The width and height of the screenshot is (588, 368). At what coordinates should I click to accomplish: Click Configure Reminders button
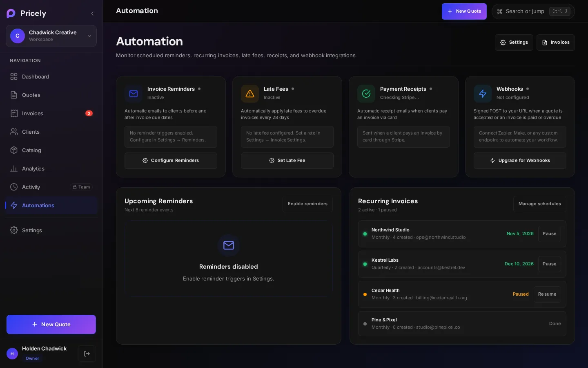pos(171,161)
